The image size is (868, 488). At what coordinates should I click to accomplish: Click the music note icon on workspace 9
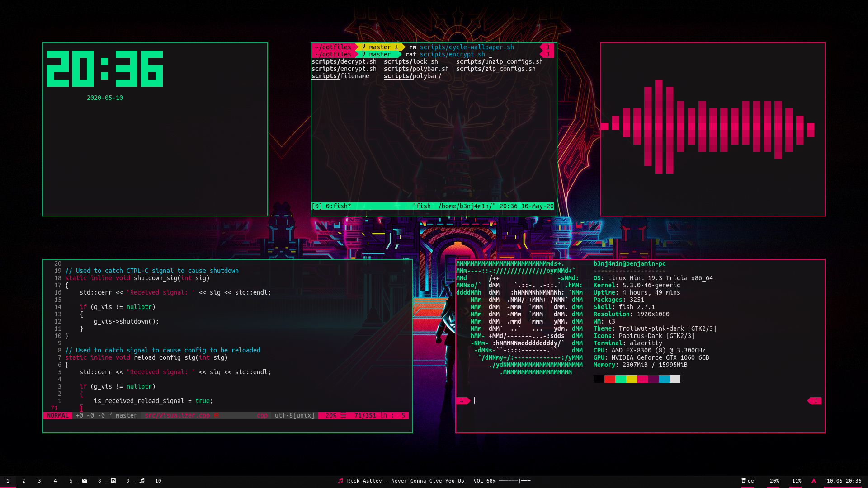click(142, 481)
